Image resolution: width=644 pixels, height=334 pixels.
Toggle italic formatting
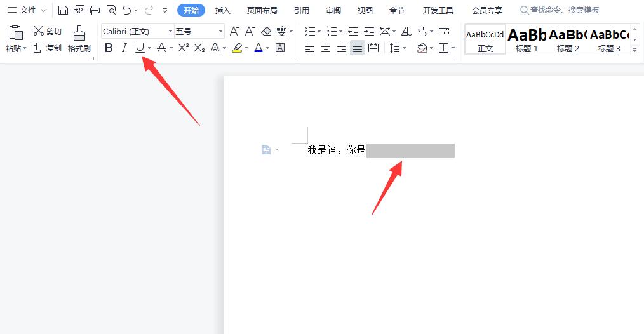[x=124, y=48]
